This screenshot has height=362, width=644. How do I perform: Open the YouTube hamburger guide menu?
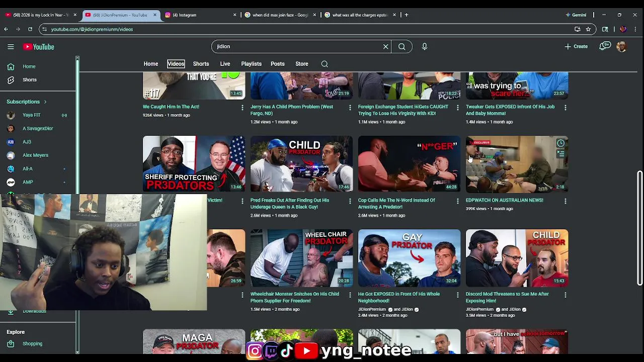(x=11, y=47)
